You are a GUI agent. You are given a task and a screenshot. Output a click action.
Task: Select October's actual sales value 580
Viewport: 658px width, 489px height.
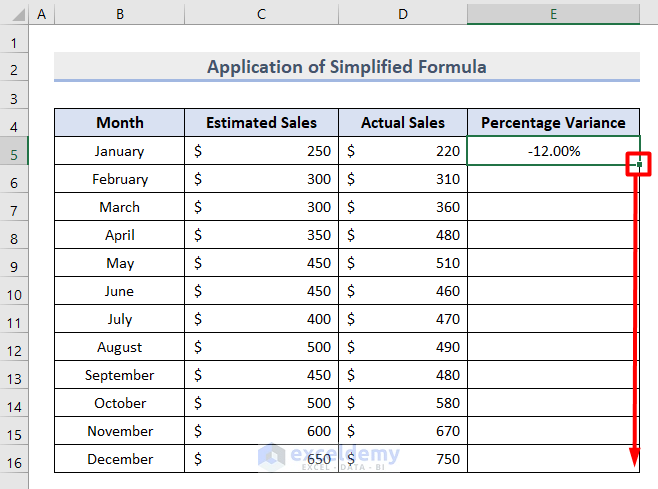pos(403,403)
